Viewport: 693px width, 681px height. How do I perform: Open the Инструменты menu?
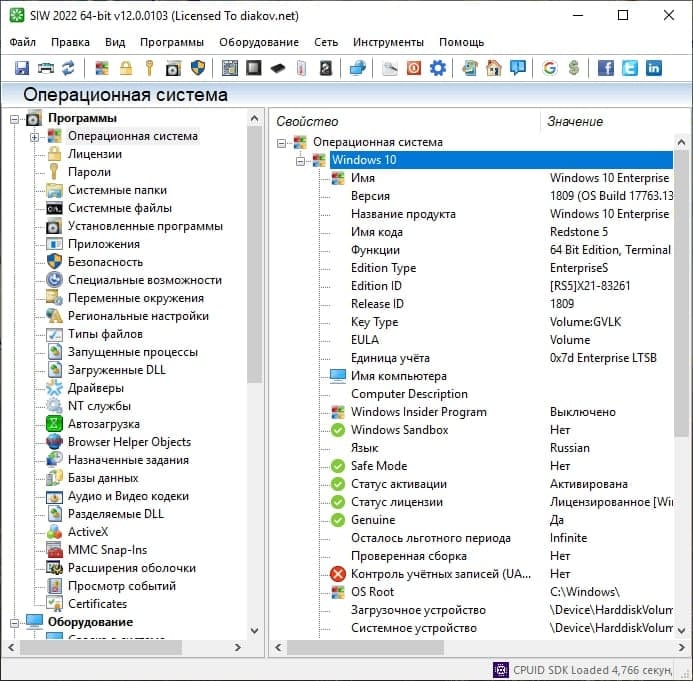coord(388,42)
